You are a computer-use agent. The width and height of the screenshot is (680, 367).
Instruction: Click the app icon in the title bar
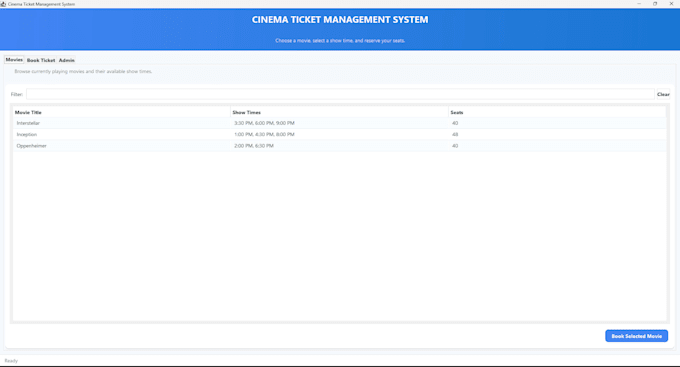tap(3, 4)
